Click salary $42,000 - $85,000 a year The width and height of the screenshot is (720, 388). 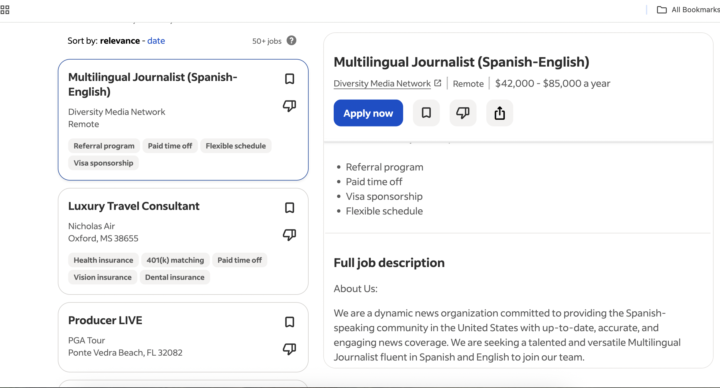[x=552, y=84]
